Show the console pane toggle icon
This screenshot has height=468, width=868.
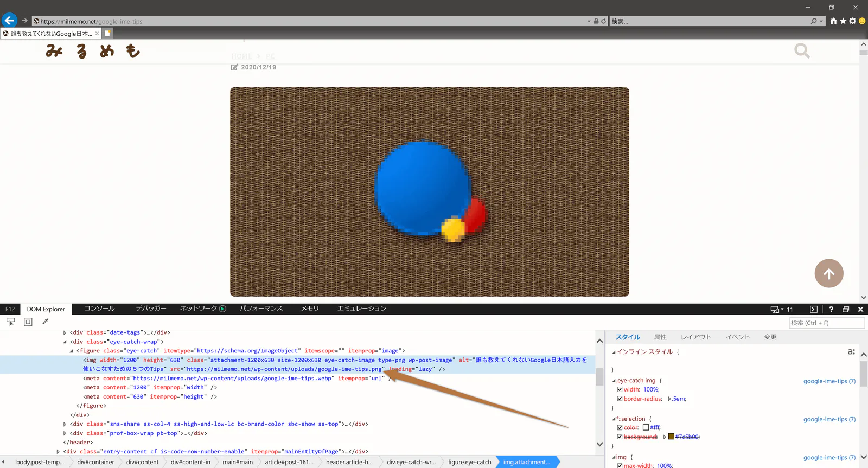point(814,309)
